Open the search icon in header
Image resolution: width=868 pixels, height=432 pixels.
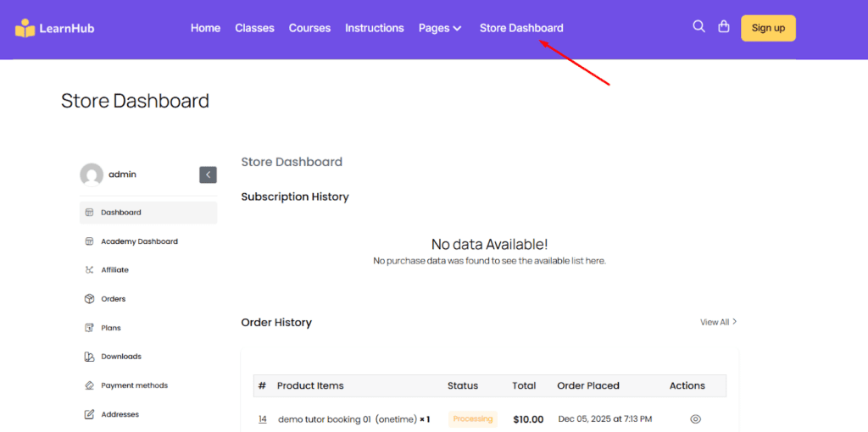click(x=699, y=26)
